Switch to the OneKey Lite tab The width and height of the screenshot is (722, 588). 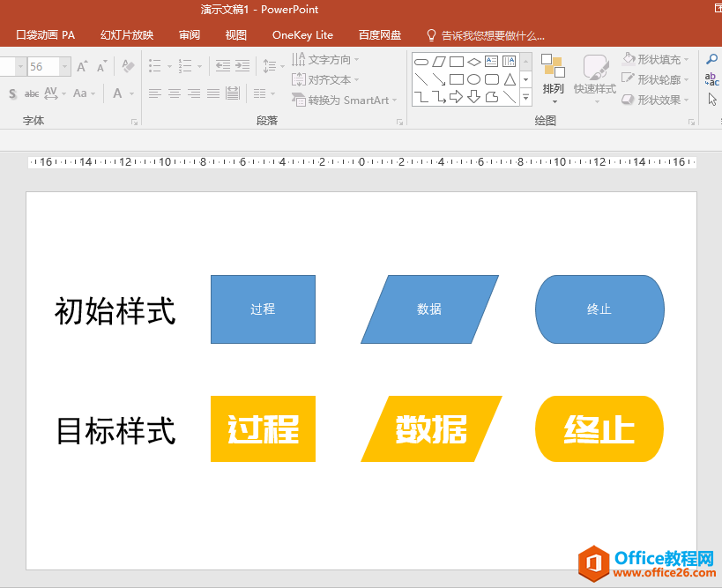click(x=302, y=35)
